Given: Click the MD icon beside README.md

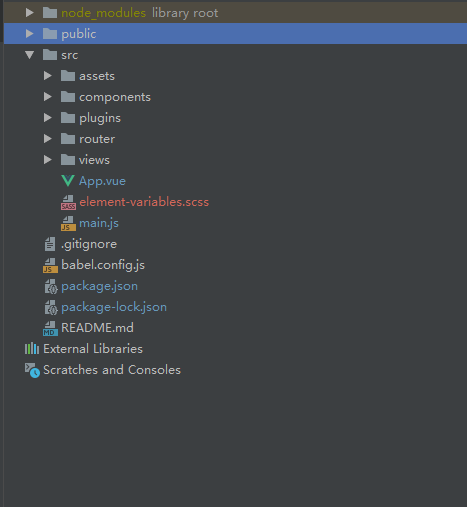Looking at the screenshot, I should click(50, 328).
